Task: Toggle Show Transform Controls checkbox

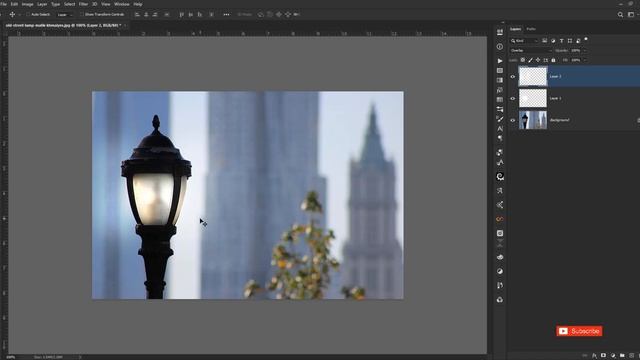Action: (82, 14)
